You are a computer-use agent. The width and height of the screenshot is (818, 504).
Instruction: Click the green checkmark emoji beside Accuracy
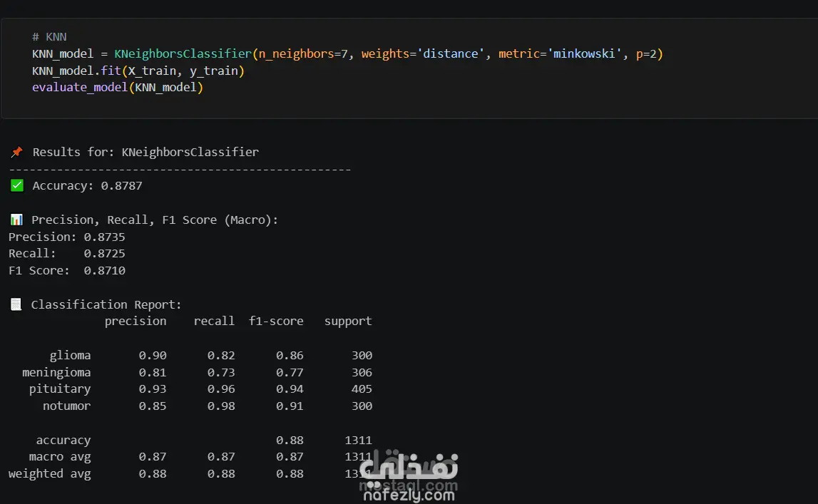click(16, 185)
